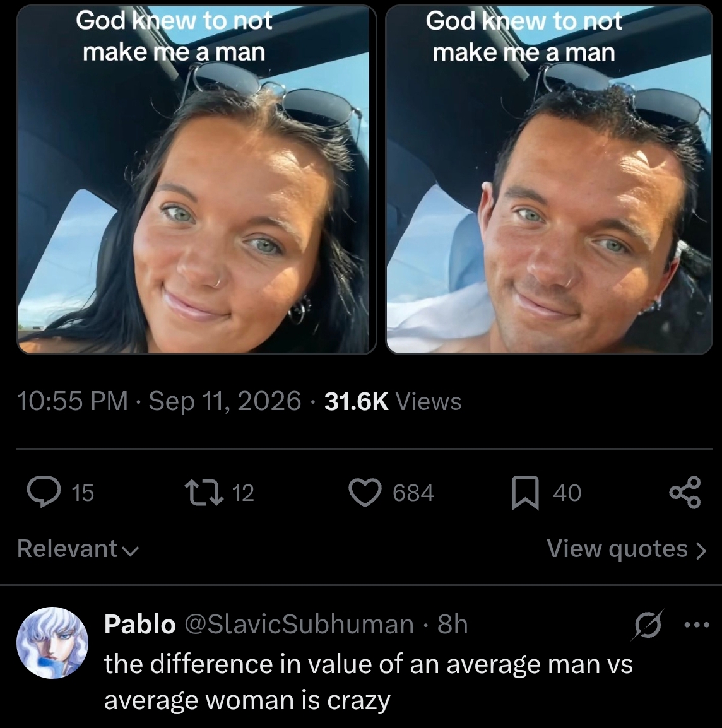This screenshot has height=728, width=722.
Task: Open @SlavicSubhuman handle link
Action: click(x=299, y=624)
